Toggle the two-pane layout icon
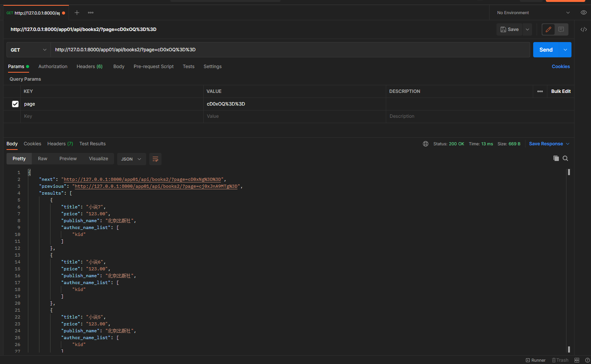Viewport: 591px width, 364px height. 577,360
